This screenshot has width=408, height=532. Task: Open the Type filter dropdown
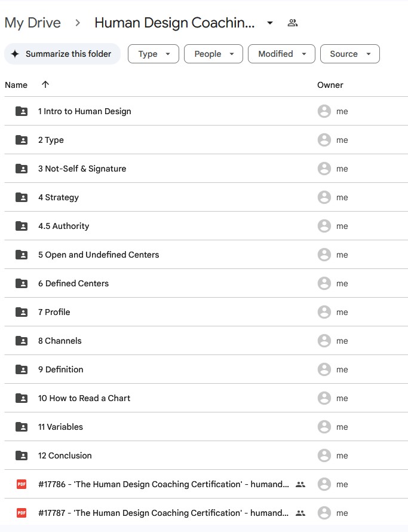click(x=154, y=54)
